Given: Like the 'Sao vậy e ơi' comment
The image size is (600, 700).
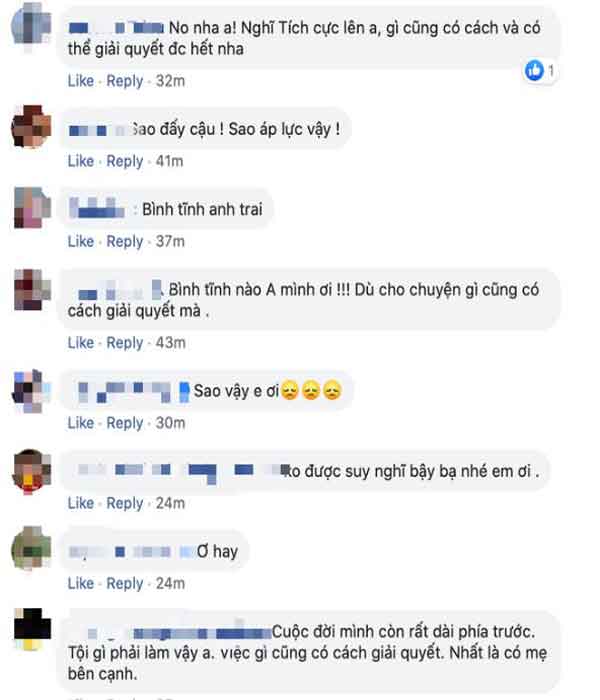Looking at the screenshot, I should click(81, 423).
